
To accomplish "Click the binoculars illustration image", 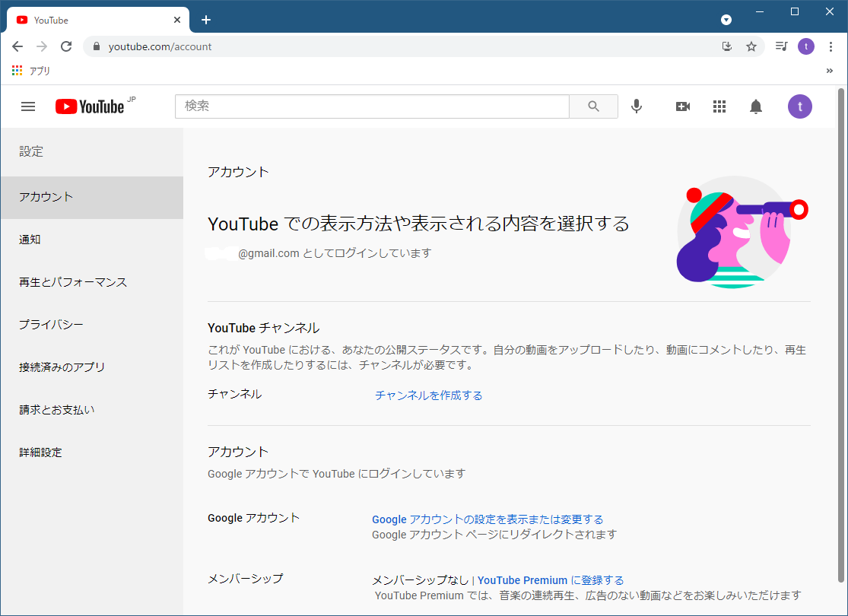I will point(742,231).
